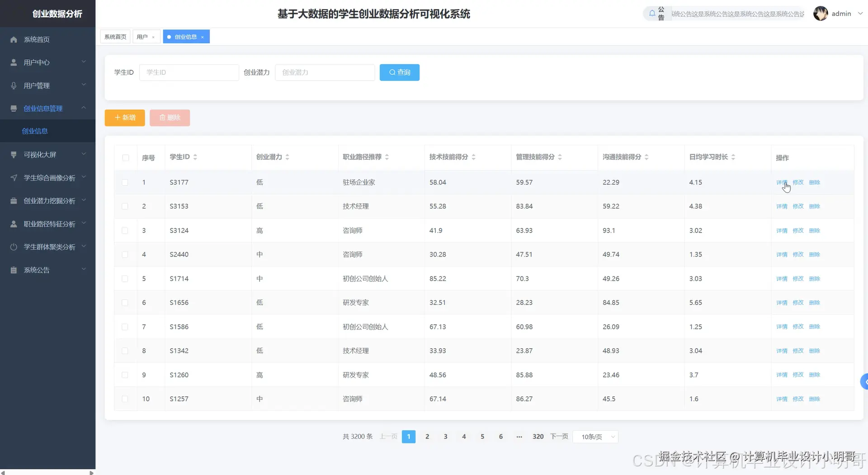
Task: Open the 系统首页 tab
Action: tap(115, 37)
